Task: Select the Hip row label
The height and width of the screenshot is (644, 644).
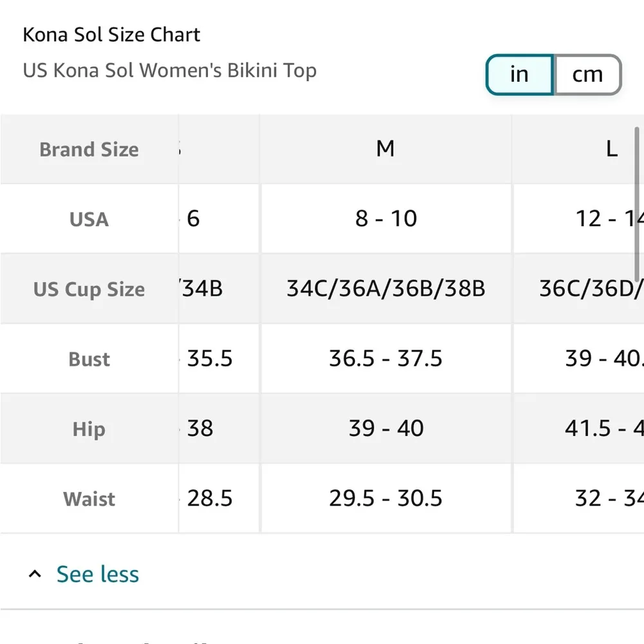Action: 89,428
